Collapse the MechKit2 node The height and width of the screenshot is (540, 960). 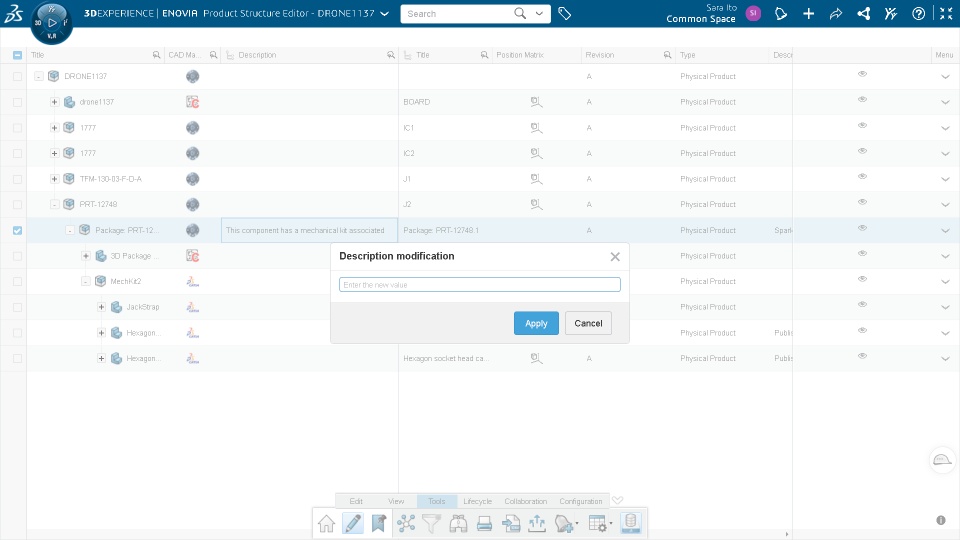point(86,282)
